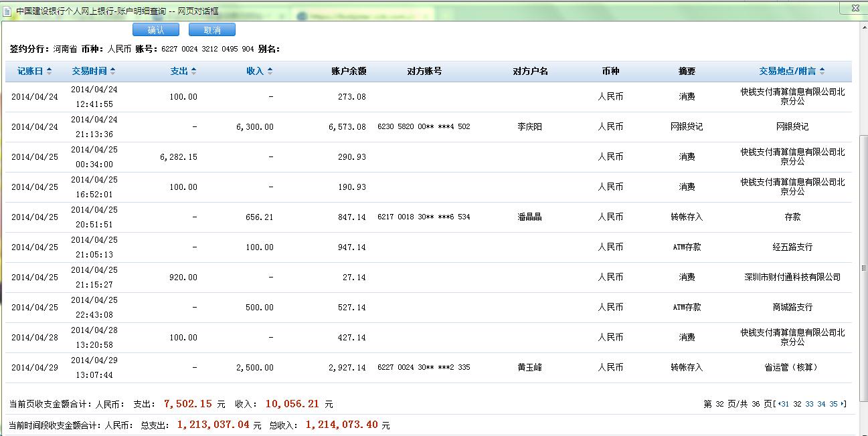Click the 支出 column header text
Screen dimensions: 868x436
pyautogui.click(x=179, y=72)
